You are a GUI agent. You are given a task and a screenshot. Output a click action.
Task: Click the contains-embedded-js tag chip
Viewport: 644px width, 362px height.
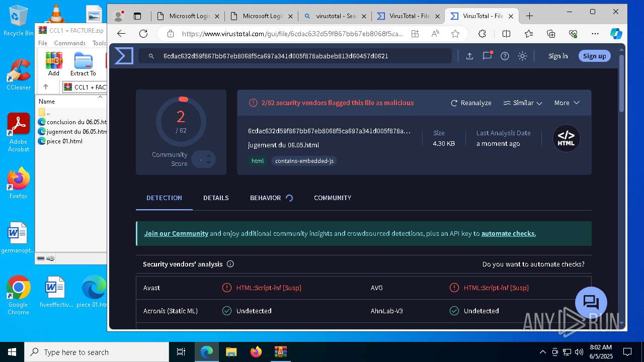[x=304, y=161]
